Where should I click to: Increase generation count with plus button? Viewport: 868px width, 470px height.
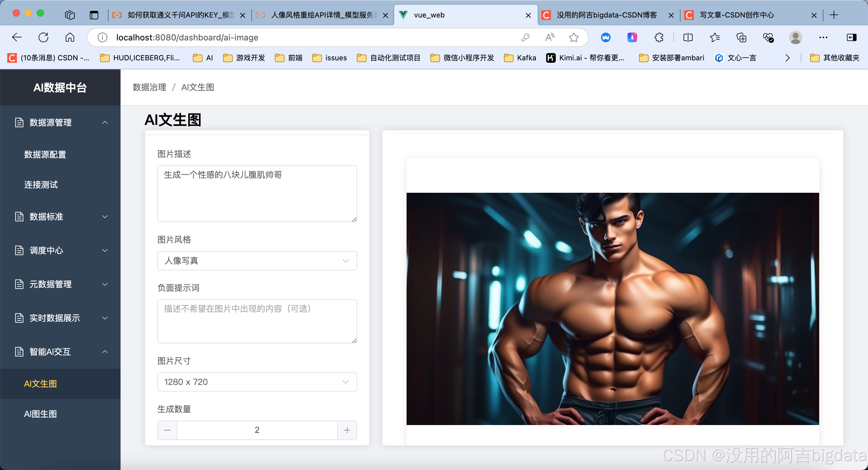pos(347,430)
